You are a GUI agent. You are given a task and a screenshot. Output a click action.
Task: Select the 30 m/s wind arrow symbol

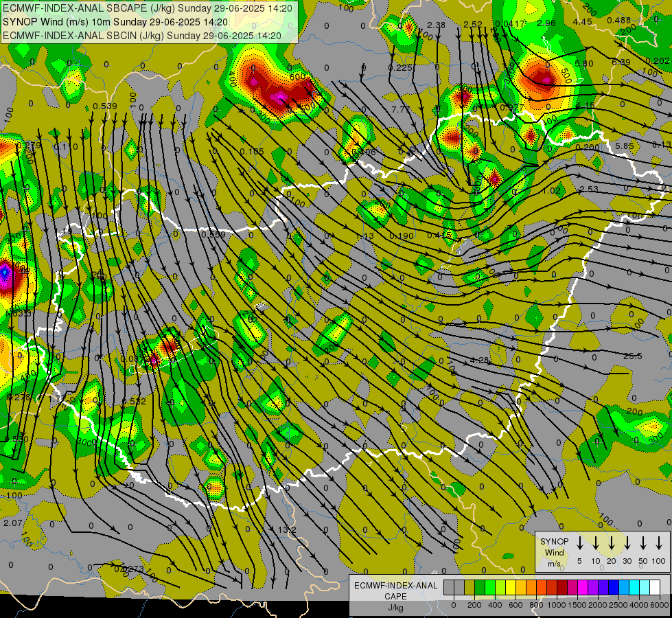(627, 543)
